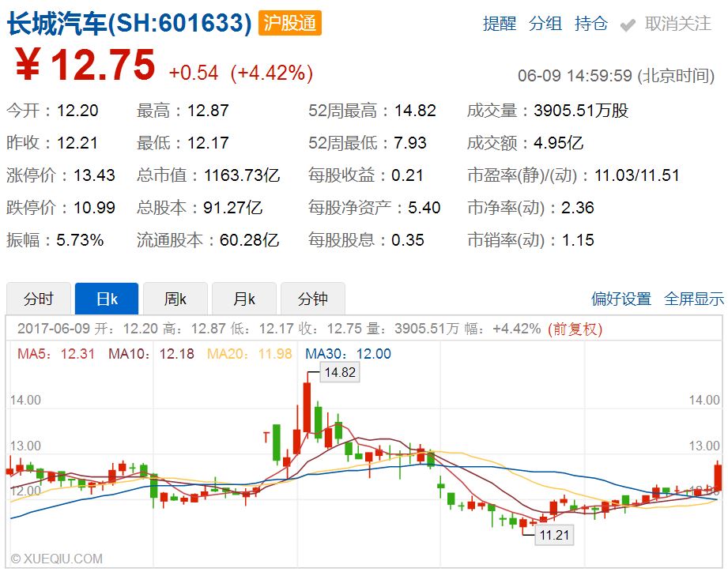This screenshot has width=728, height=572.
Task: Open the 提醒 reminder link
Action: click(500, 23)
